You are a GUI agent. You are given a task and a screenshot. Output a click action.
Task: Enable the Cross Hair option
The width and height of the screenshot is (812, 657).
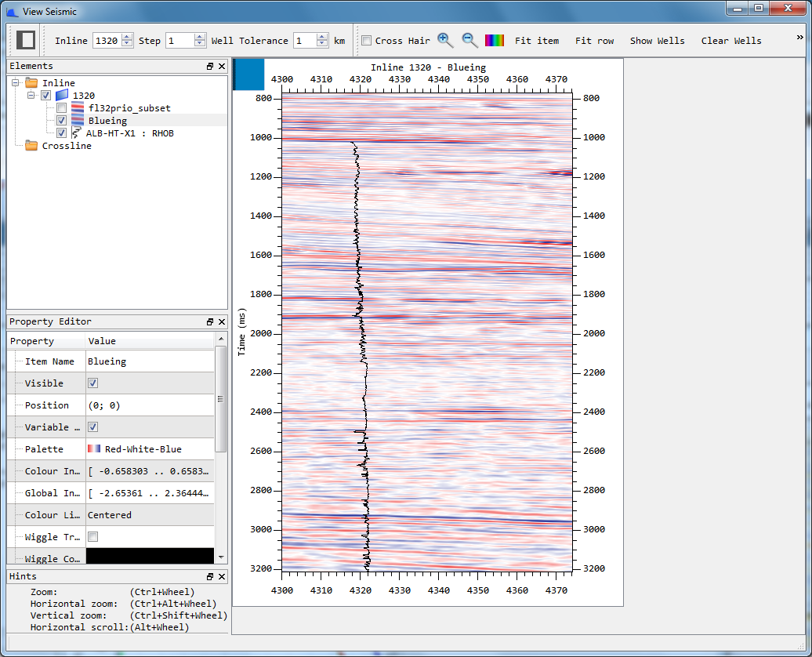coord(366,39)
